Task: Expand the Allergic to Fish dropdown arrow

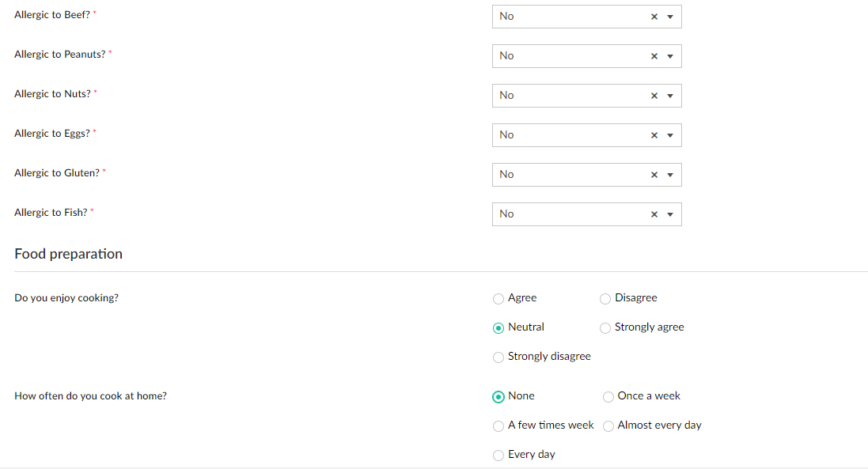Action: pyautogui.click(x=670, y=214)
